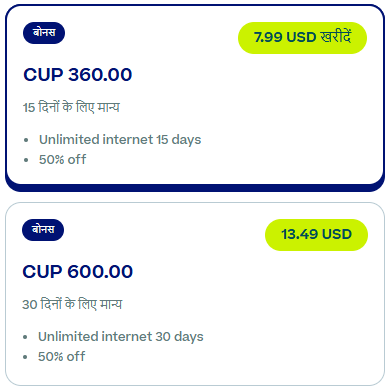The width and height of the screenshot is (390, 388).
Task: Click thick navy bottom border of selected card
Action: click(x=195, y=188)
